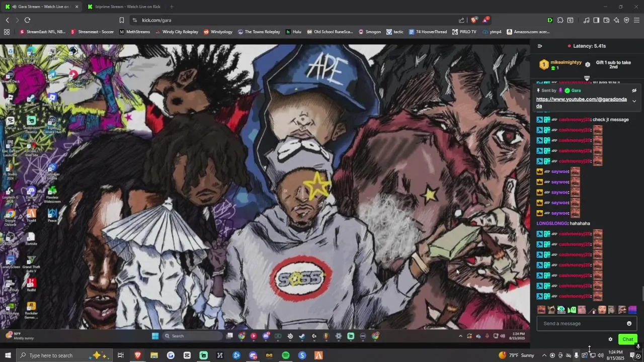Viewport: 644px width, 362px height.
Task: Open Brave Shields lion icon
Action: point(474,20)
